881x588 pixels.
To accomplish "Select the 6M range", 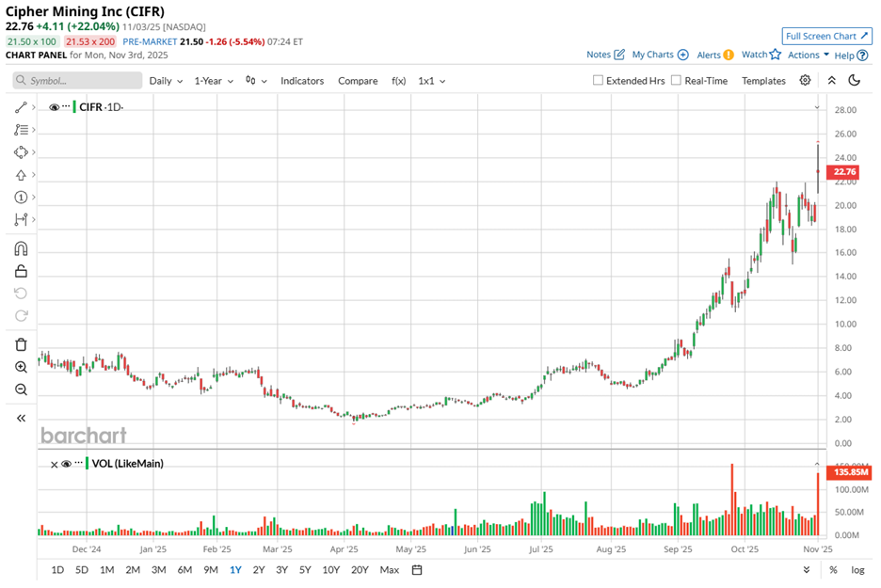I will (x=184, y=570).
